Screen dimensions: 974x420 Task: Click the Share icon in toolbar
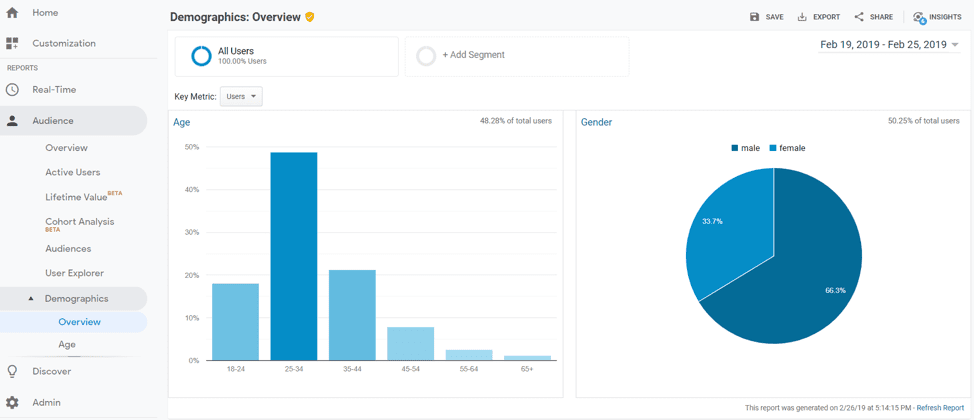click(859, 17)
